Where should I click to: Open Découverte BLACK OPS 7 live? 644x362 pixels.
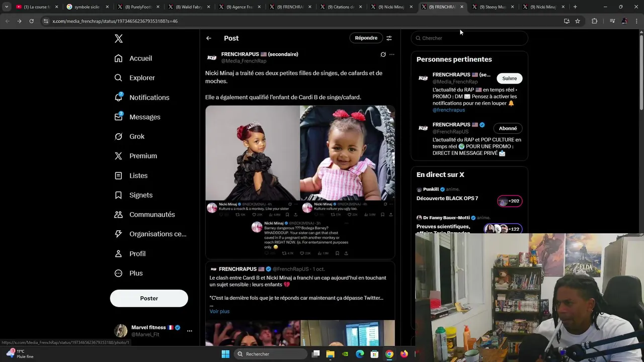(447, 199)
